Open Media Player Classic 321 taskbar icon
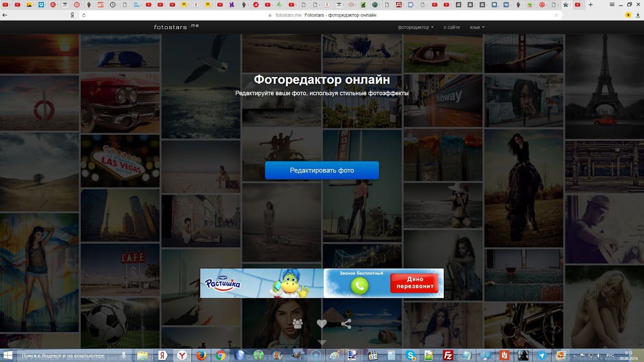The width and height of the screenshot is (644, 362). click(373, 355)
